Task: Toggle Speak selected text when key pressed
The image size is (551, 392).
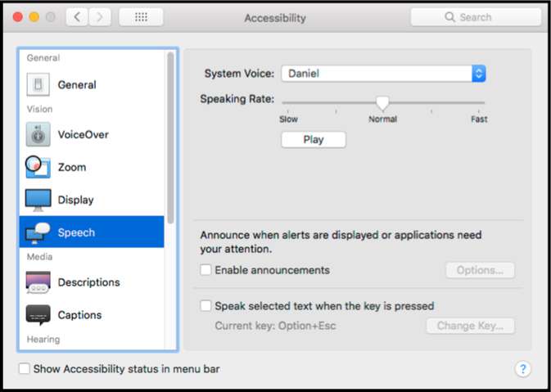Action: coord(205,305)
